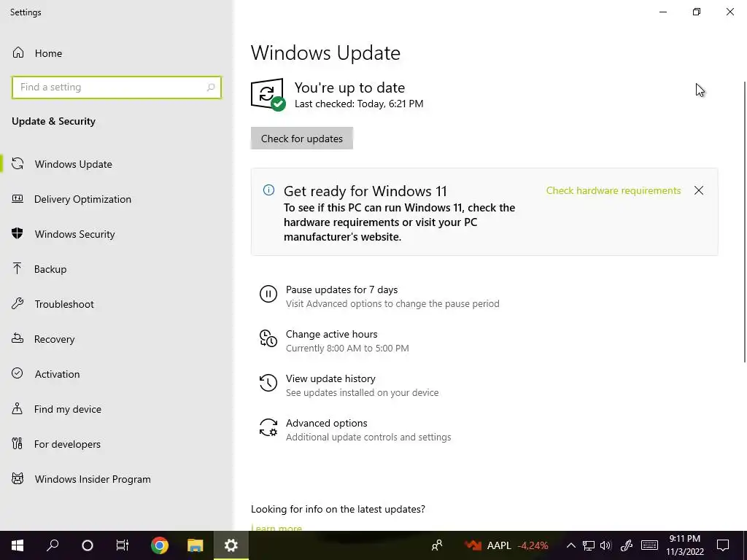This screenshot has width=747, height=560.
Task: Launch Google Chrome from taskbar
Action: pyautogui.click(x=160, y=545)
